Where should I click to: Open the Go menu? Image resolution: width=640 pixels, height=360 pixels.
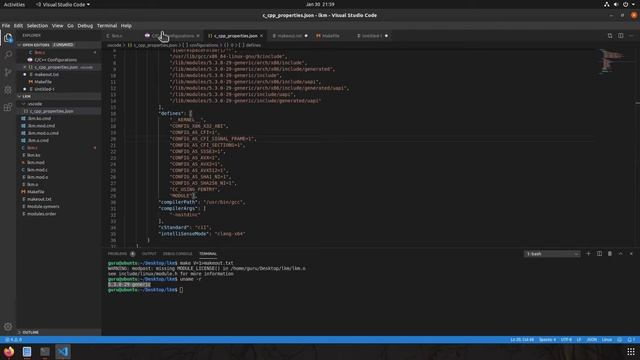pos(70,25)
